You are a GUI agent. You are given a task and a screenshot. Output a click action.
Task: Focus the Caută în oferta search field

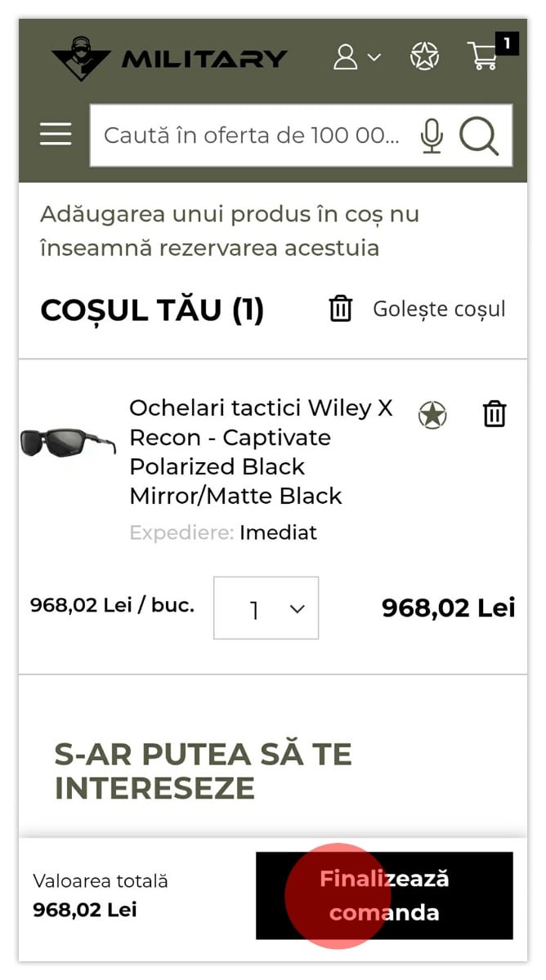click(x=252, y=136)
